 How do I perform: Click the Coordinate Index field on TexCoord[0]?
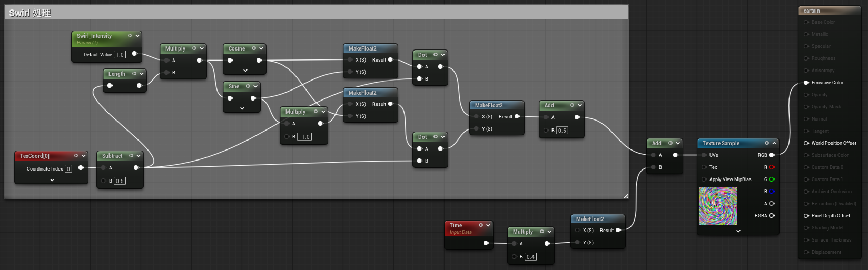pos(68,169)
